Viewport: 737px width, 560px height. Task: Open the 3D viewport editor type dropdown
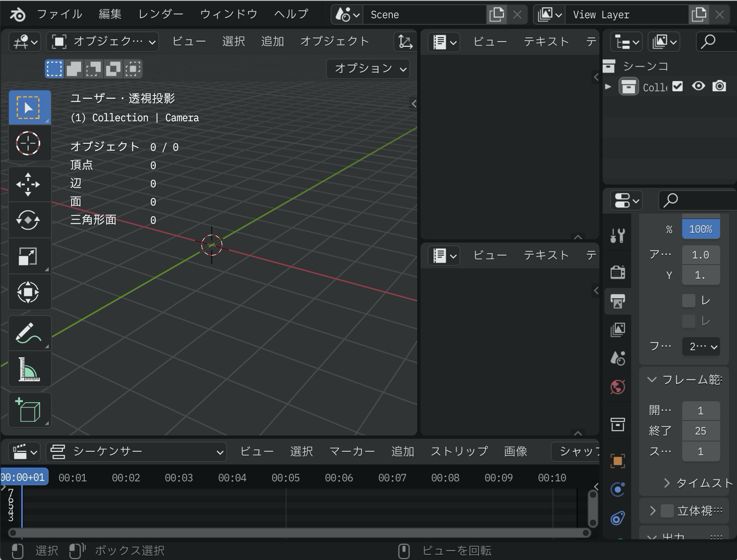tap(25, 42)
